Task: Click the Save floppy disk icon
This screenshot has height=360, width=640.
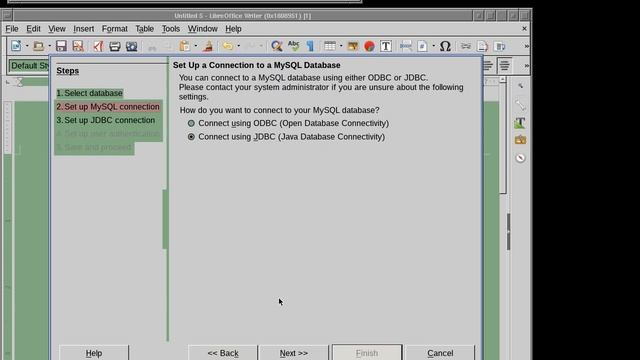Action: (x=61, y=46)
